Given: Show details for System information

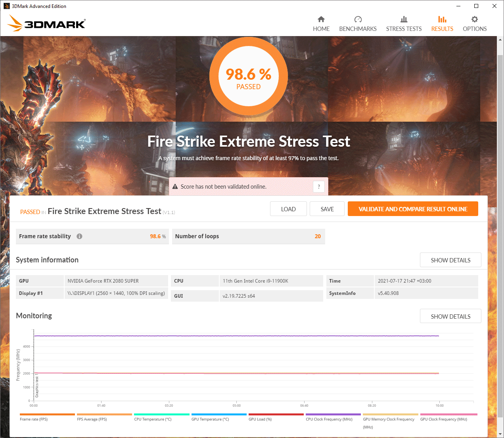Looking at the screenshot, I should pyautogui.click(x=450, y=260).
